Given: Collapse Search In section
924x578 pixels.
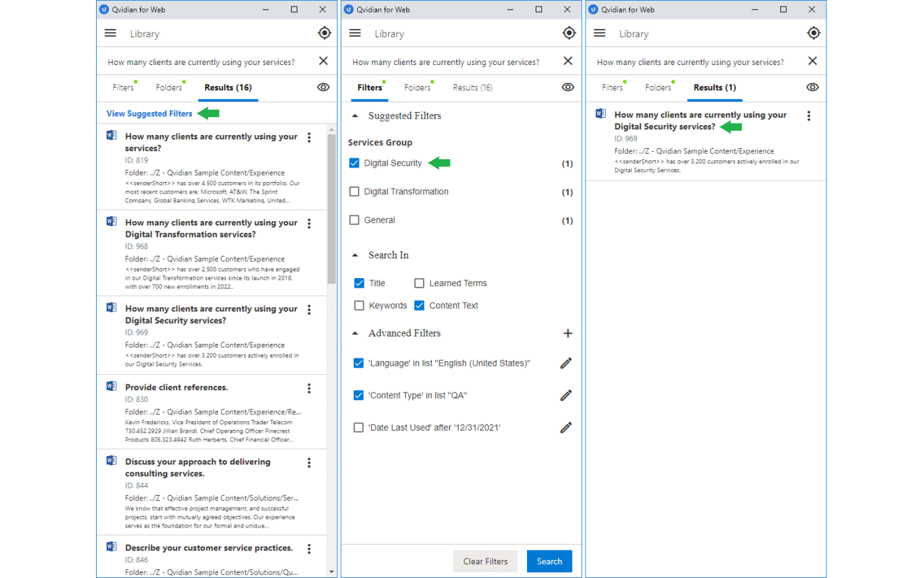Looking at the screenshot, I should (354, 255).
